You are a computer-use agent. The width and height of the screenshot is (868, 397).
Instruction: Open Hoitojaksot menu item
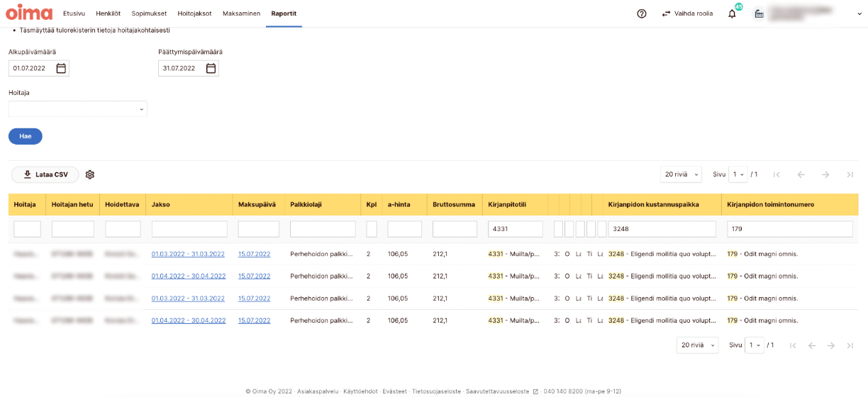point(195,13)
